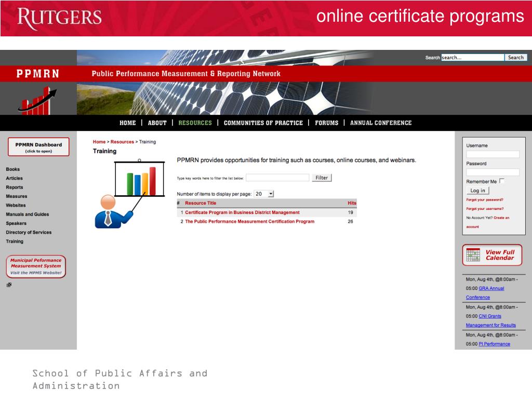Toggle the Remember Me checkbox
This screenshot has width=532, height=399.
click(502, 181)
